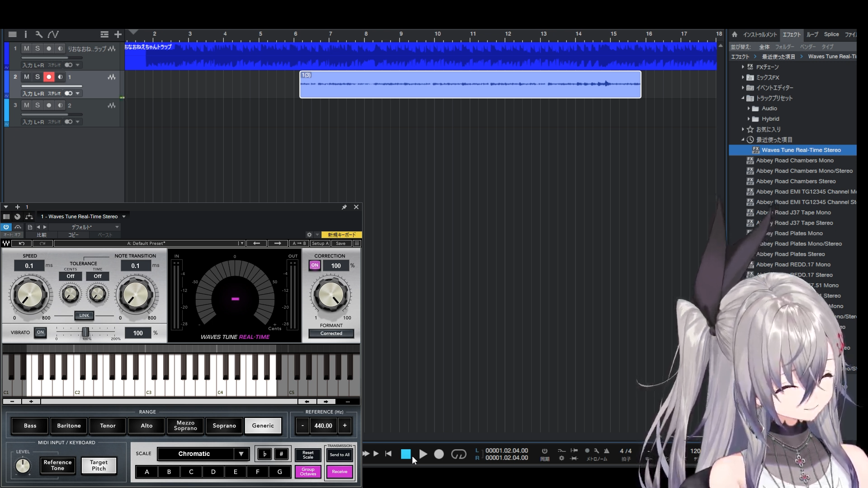Toggle Correction ON button in Waves Tune
The width and height of the screenshot is (868, 488).
315,265
